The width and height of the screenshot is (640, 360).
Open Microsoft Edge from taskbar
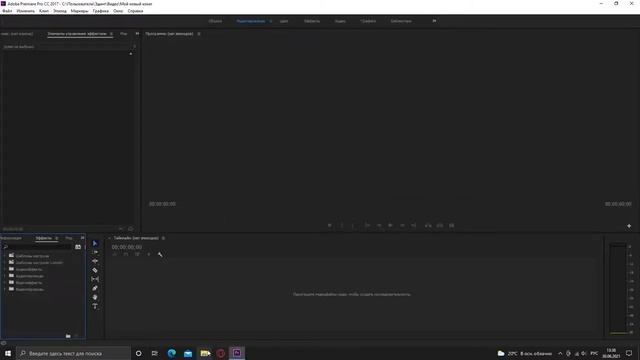pos(171,353)
